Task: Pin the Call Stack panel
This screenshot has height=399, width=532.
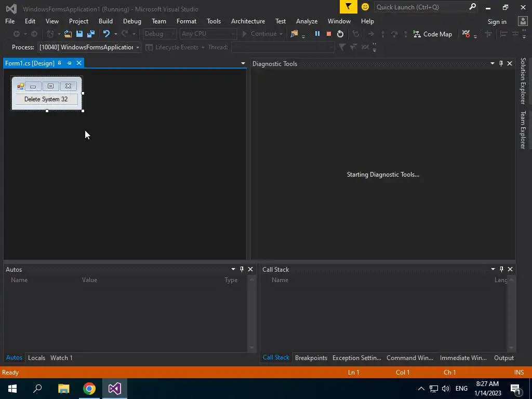Action: [501, 269]
